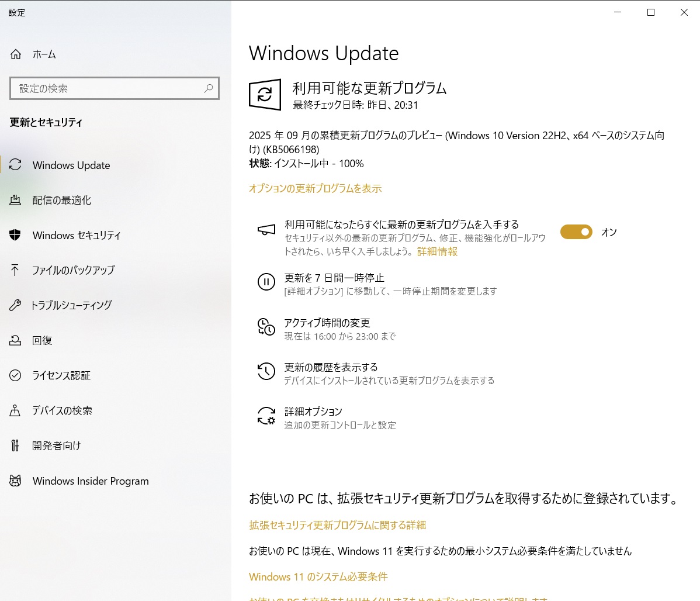Click the gear-sync icon for 詳細オプション

pos(266,416)
